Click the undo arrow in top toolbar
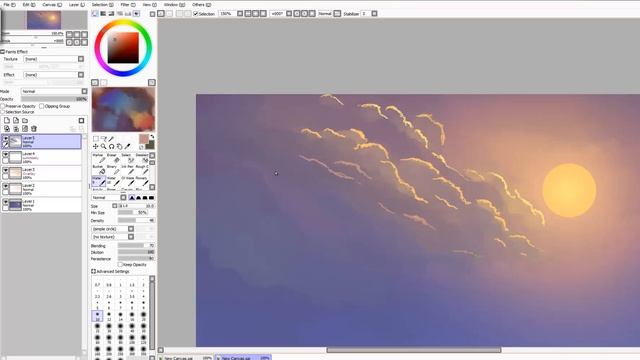Image resolution: width=640 pixels, height=360 pixels. tap(161, 13)
